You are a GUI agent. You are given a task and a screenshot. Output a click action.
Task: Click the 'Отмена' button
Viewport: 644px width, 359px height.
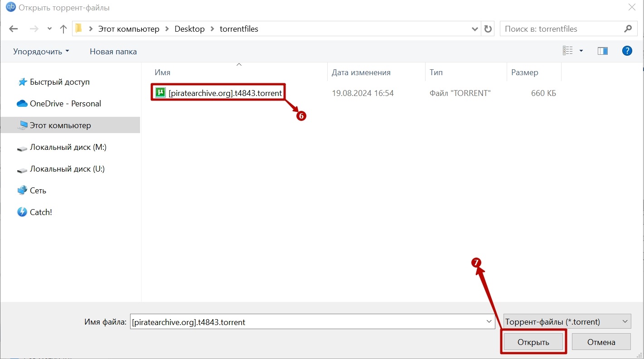point(601,342)
